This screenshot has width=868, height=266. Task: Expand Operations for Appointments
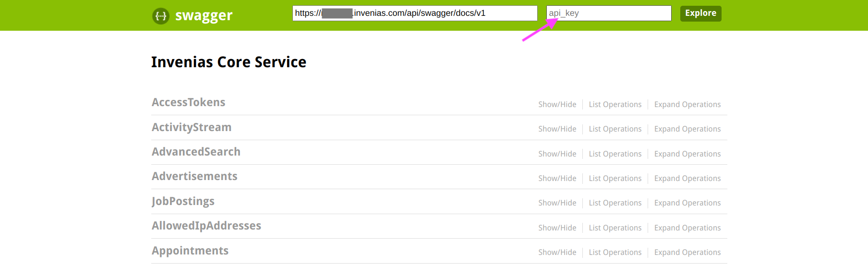pyautogui.click(x=687, y=253)
